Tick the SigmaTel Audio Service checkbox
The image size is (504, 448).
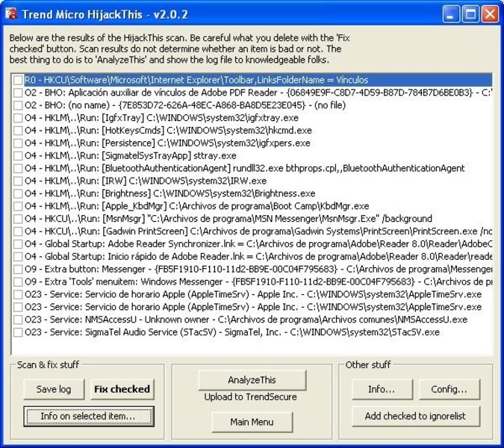[18, 332]
